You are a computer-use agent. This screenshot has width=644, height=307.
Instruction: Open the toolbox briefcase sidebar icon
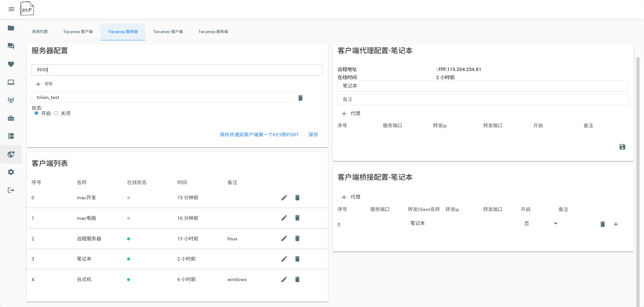pos(11,118)
